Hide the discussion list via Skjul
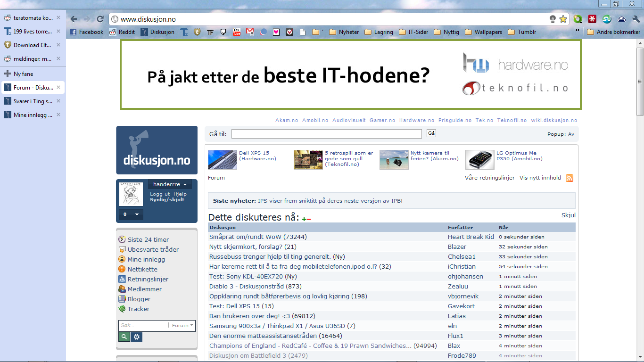The image size is (644, 362). tap(568, 215)
